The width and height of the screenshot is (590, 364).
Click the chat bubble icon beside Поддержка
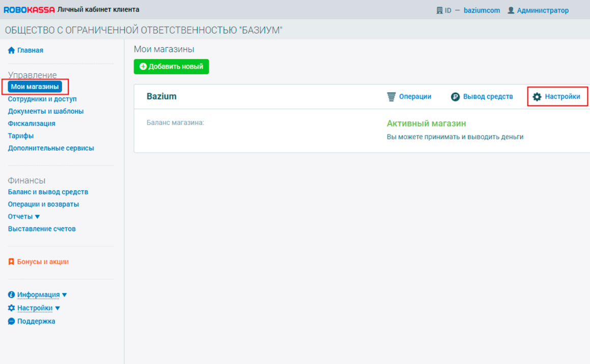11,321
